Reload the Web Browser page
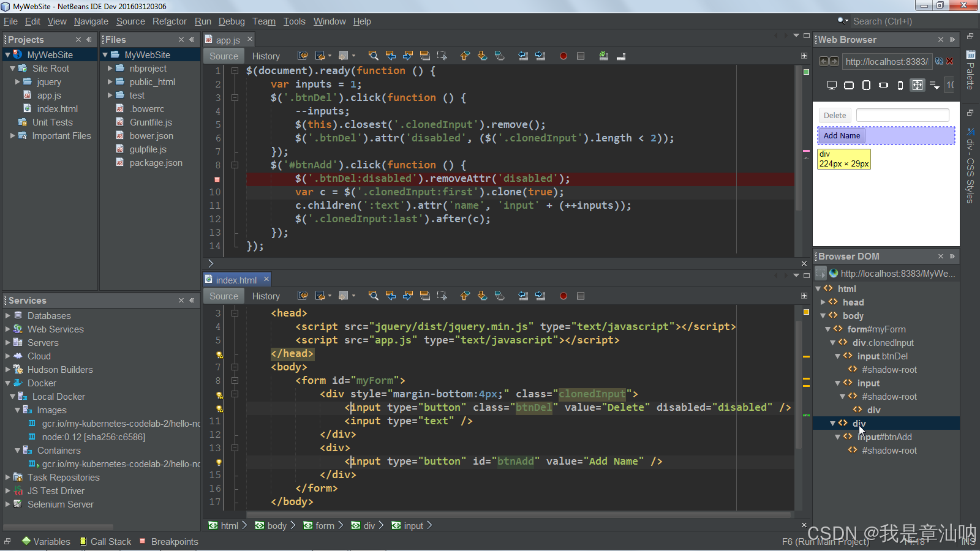 [939, 61]
